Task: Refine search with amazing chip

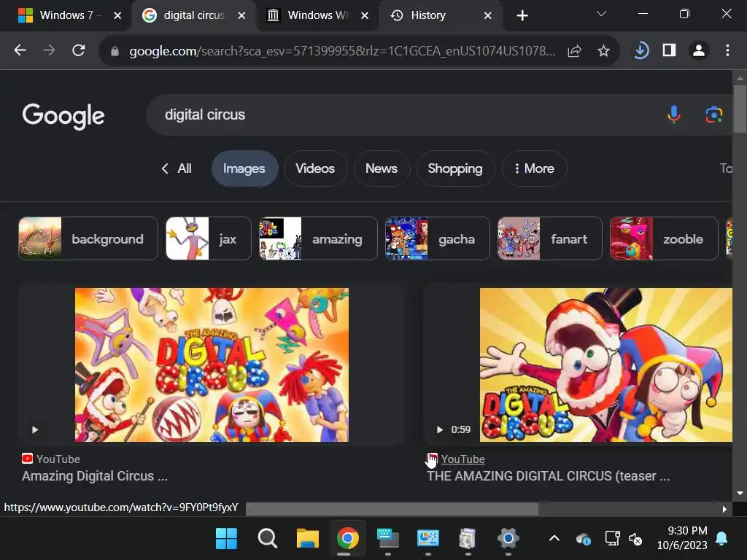Action: point(318,238)
